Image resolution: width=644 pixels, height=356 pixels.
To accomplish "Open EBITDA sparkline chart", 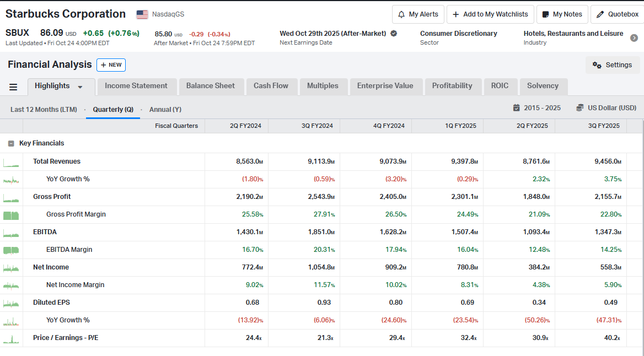I will [x=11, y=233].
